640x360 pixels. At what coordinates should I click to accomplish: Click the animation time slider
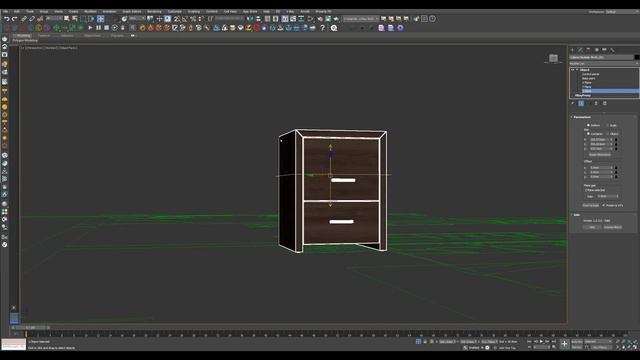tap(31, 327)
